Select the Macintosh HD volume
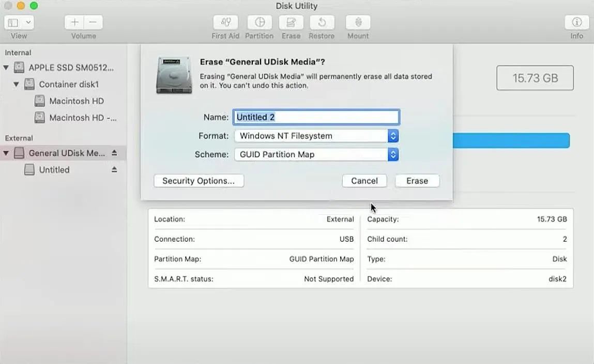The height and width of the screenshot is (364, 594). (76, 101)
